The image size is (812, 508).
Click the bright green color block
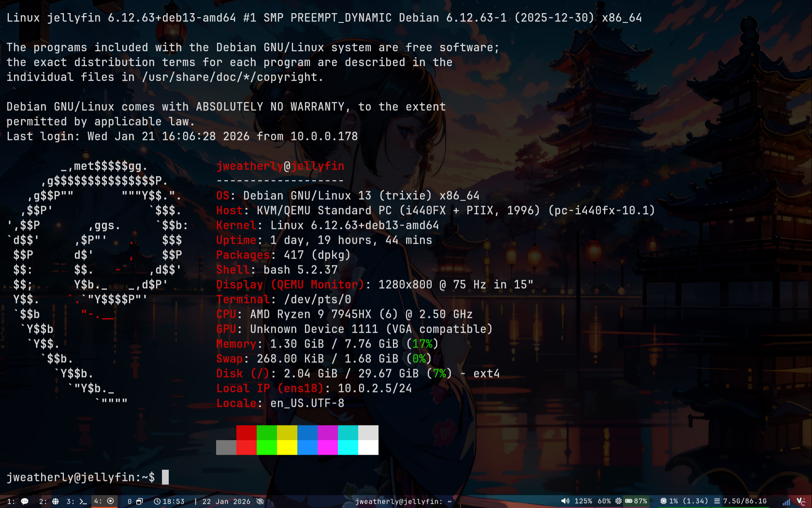pos(267,447)
